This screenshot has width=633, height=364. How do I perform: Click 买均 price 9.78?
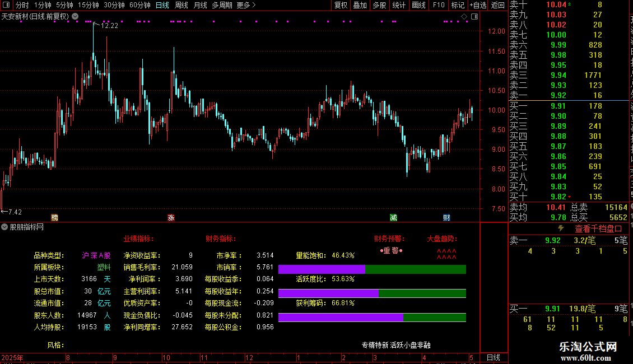(558, 217)
